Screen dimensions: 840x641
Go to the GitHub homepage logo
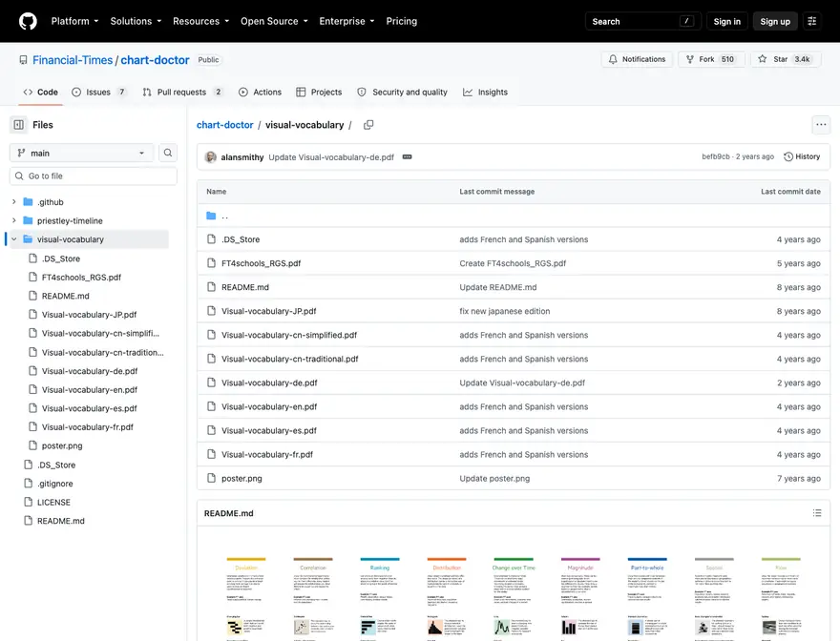tap(28, 21)
